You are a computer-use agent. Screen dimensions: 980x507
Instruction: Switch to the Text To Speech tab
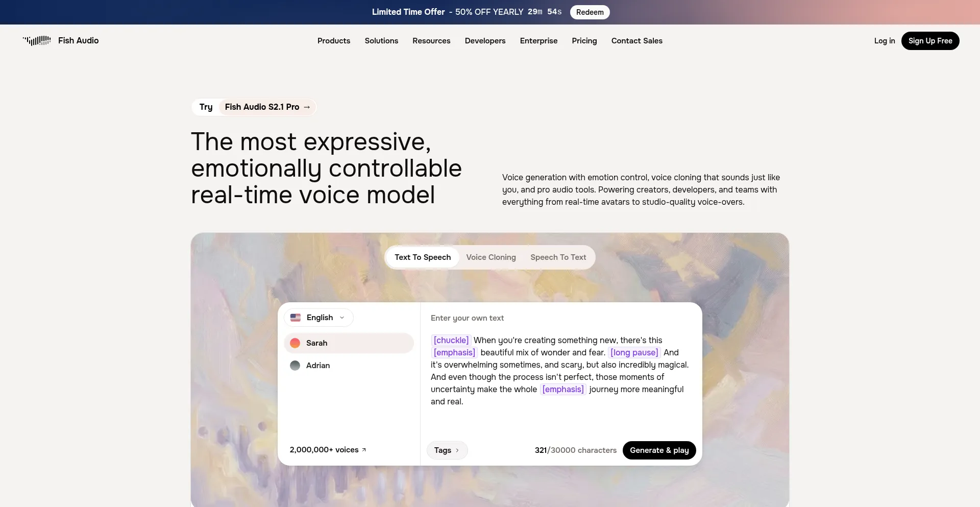point(423,257)
